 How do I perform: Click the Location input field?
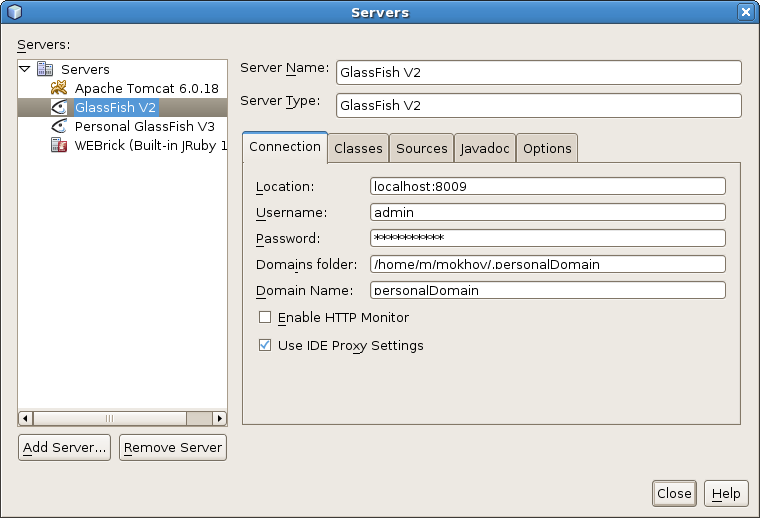coord(547,186)
